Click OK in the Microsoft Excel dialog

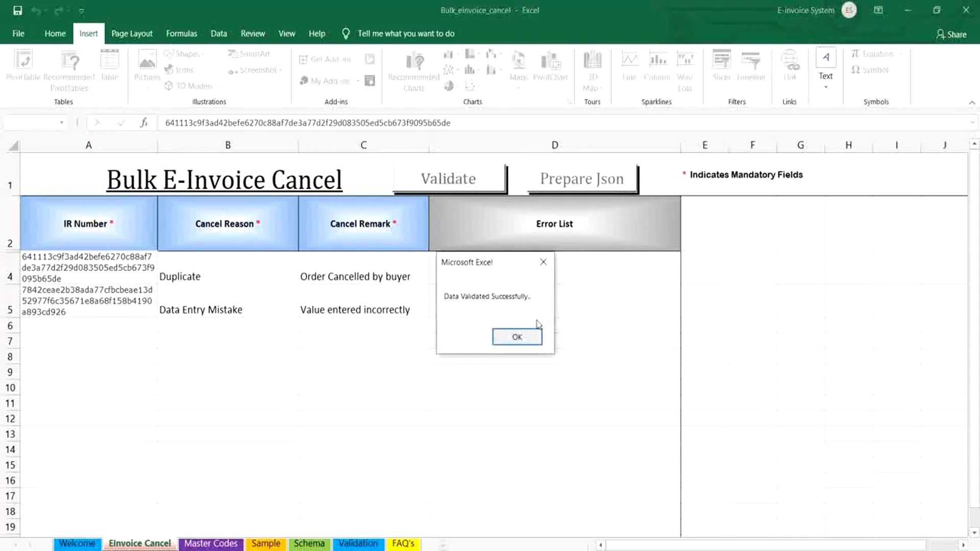(517, 337)
